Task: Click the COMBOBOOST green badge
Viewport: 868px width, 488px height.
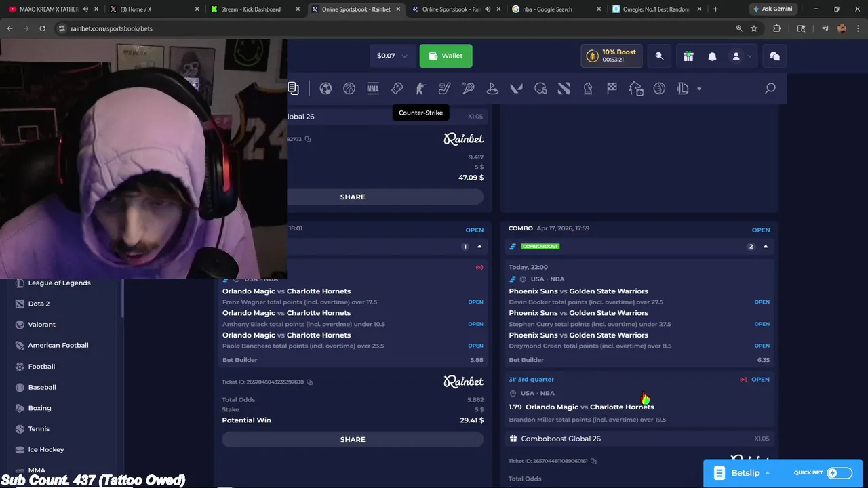Action: pyautogui.click(x=540, y=247)
